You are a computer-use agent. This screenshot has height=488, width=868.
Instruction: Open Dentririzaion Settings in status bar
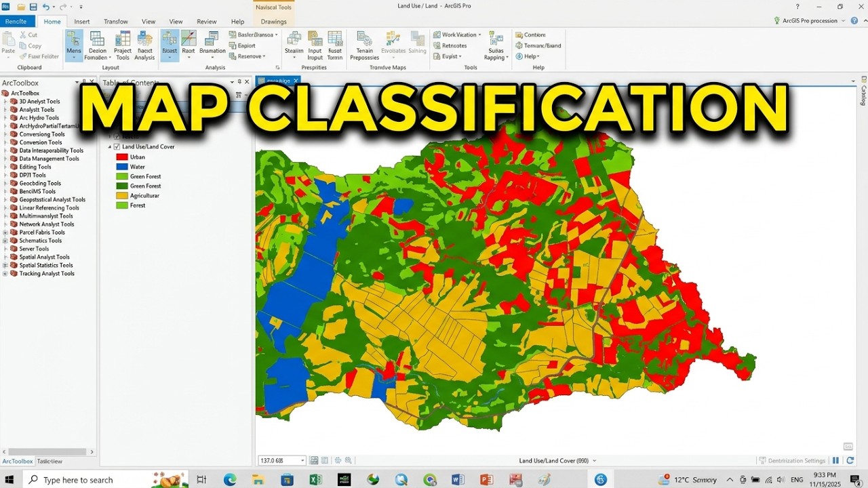pyautogui.click(x=792, y=461)
